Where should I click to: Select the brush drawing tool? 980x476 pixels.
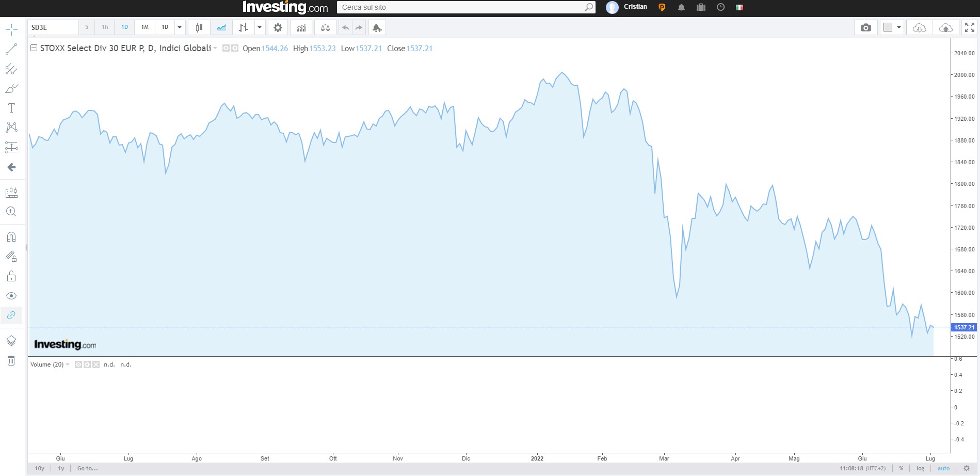pyautogui.click(x=11, y=89)
